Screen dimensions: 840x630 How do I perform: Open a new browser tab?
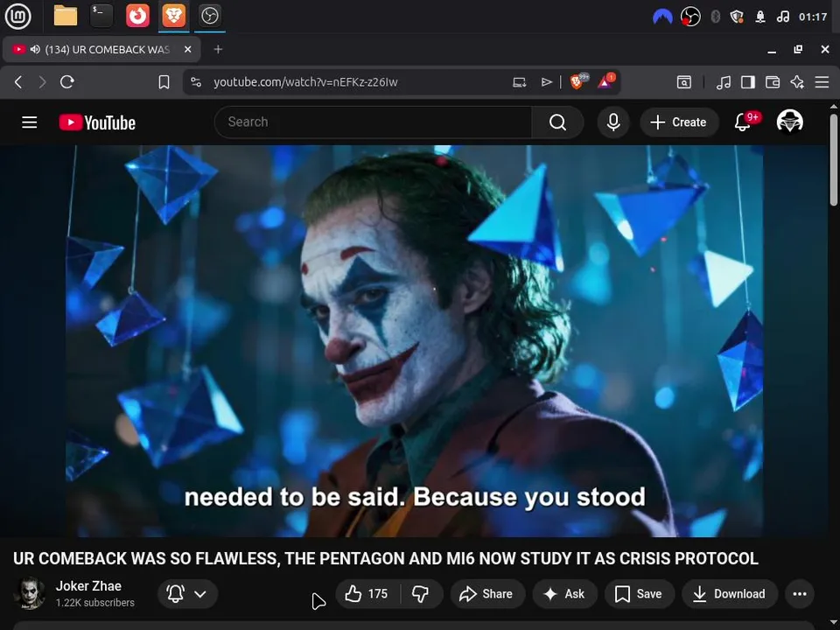click(218, 49)
